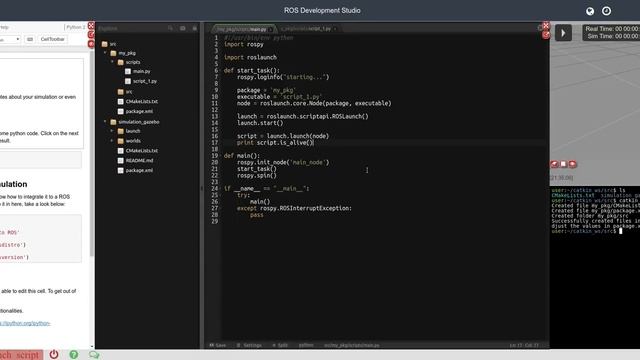Click the 'import roslaunch' line in the editor
Screen dimensions: 640x360
(x=250, y=58)
